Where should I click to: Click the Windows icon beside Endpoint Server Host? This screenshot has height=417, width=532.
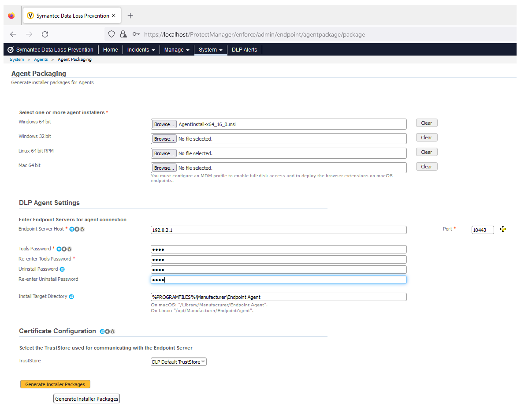(x=72, y=229)
